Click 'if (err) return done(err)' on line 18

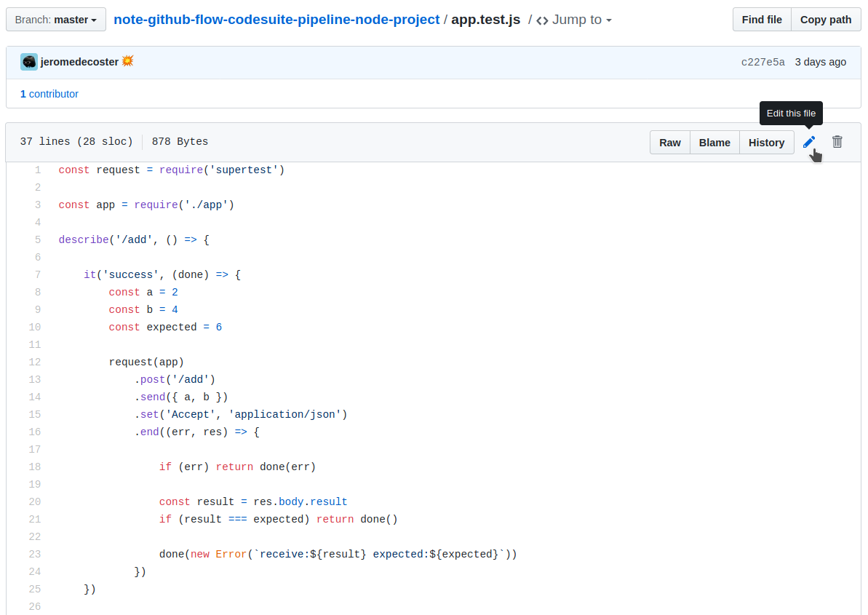237,467
